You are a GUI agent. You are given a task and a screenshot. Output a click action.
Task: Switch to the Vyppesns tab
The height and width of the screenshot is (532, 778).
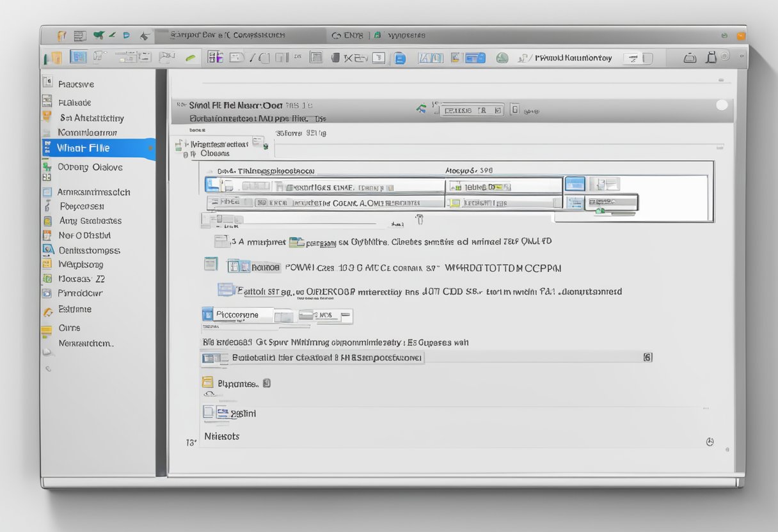click(406, 35)
